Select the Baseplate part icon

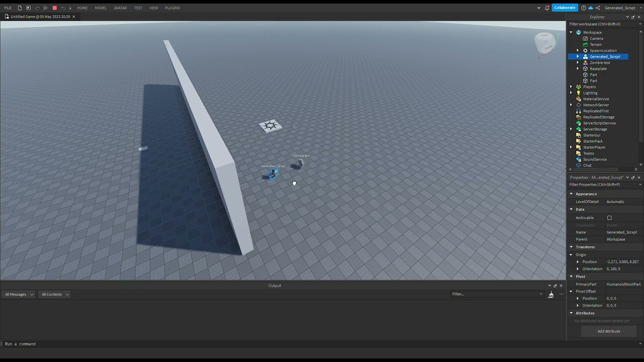pyautogui.click(x=585, y=69)
